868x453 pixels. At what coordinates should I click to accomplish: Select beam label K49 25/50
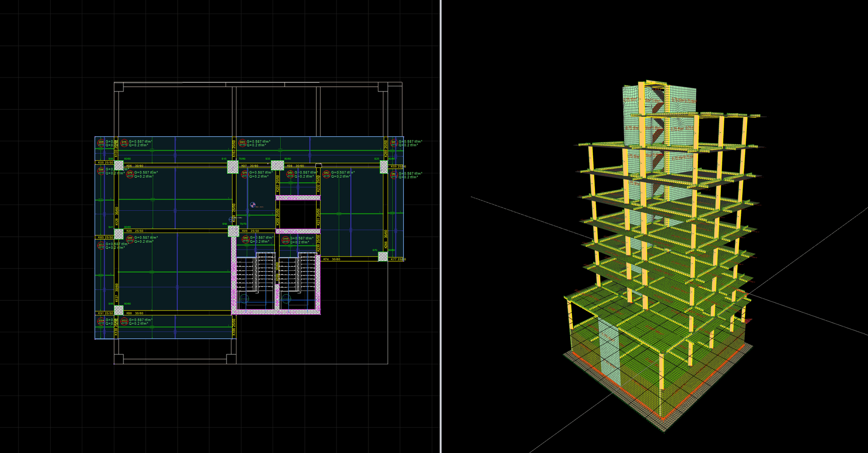click(250, 231)
